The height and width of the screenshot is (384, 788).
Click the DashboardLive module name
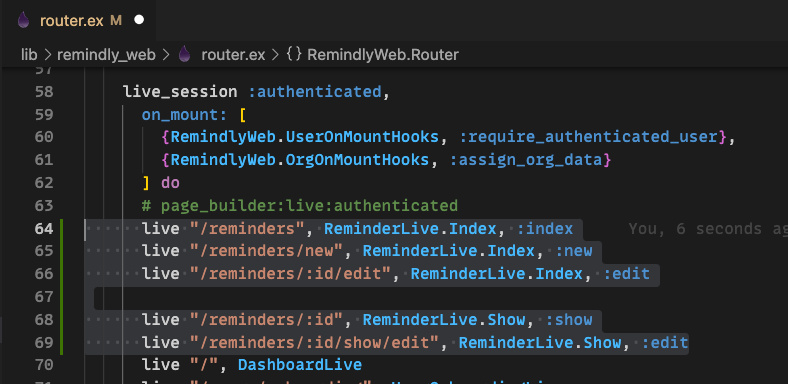(x=300, y=364)
